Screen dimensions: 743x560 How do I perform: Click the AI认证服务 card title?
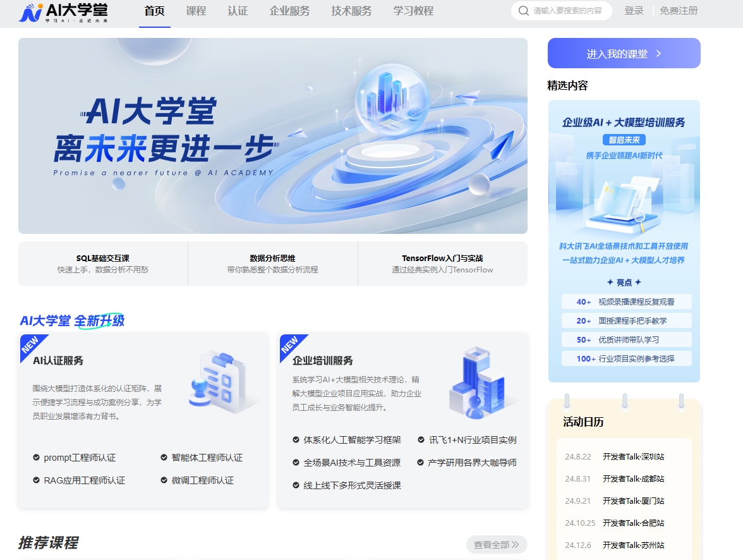pyautogui.click(x=58, y=361)
